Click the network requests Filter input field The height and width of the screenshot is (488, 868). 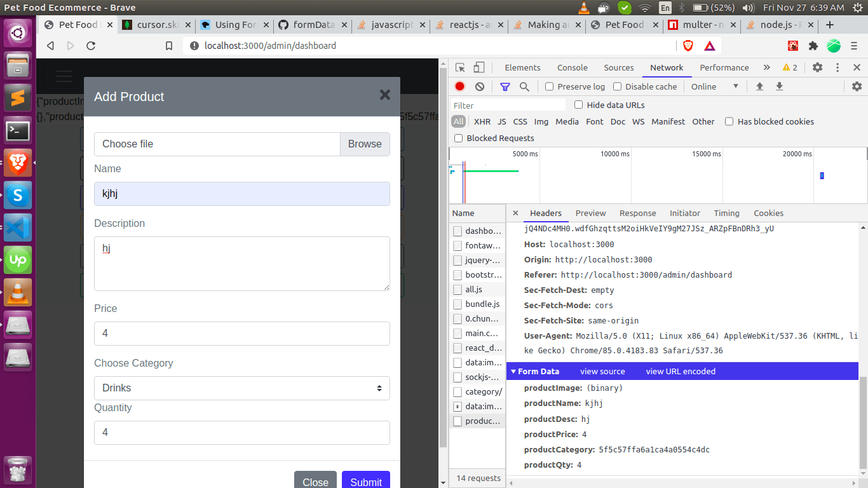(507, 105)
